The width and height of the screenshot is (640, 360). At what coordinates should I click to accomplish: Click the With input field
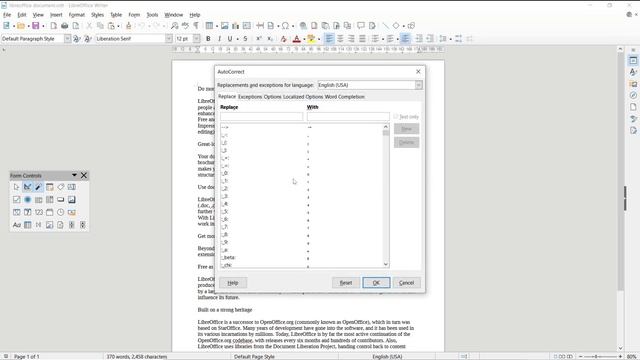[x=348, y=117]
